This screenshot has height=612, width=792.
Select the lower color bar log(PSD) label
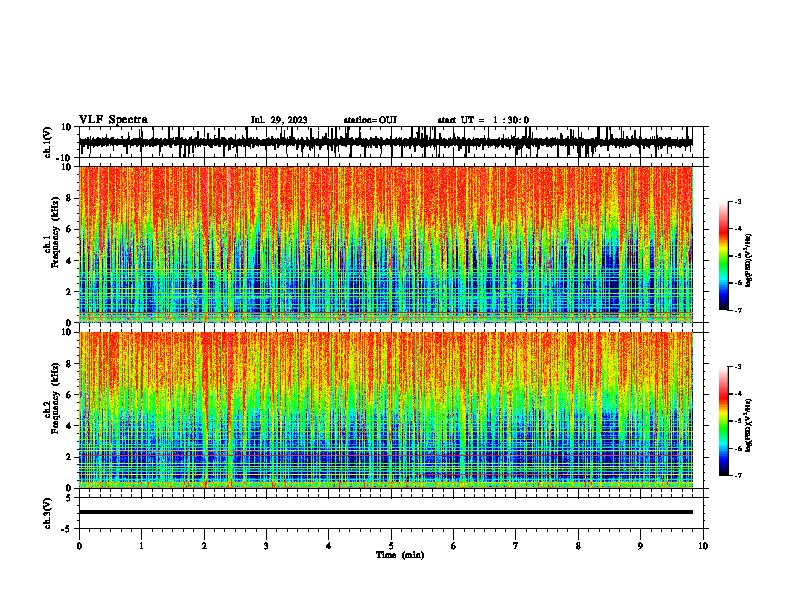pos(749,425)
